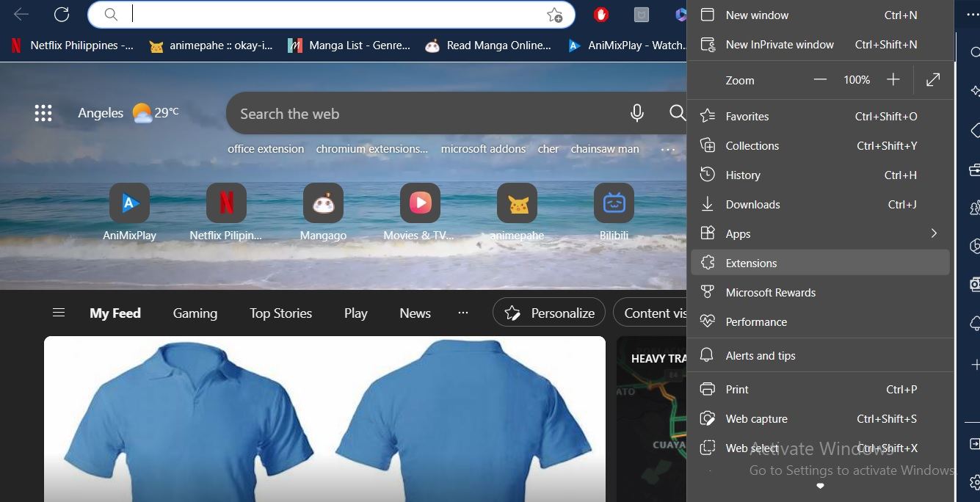980x502 pixels.
Task: Add this page to favorites via address bar star
Action: (556, 15)
